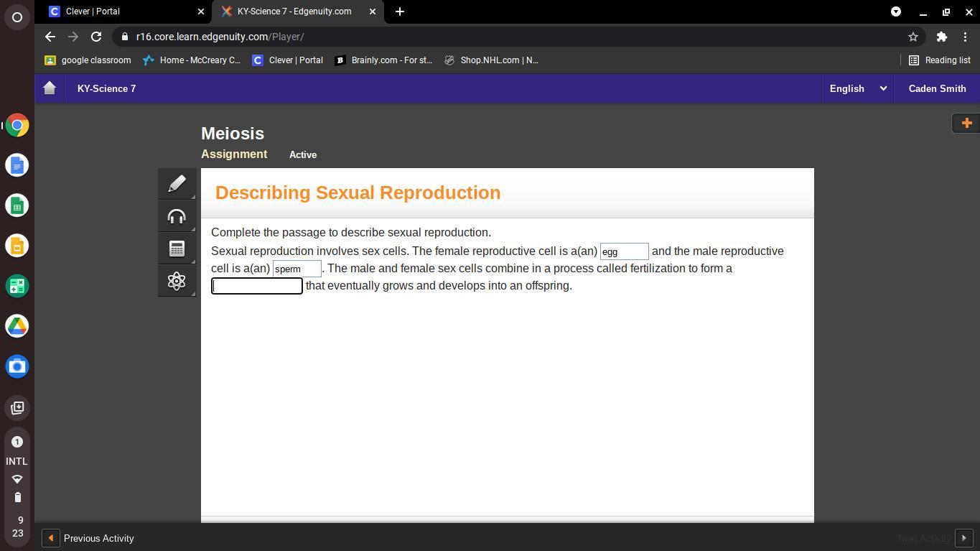The height and width of the screenshot is (551, 980).
Task: Go to the course home icon
Action: click(50, 88)
